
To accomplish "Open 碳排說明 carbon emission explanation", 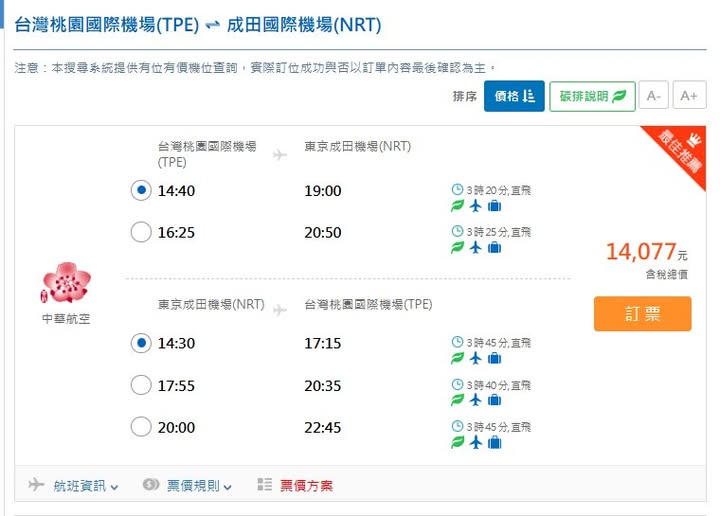I will tap(592, 96).
